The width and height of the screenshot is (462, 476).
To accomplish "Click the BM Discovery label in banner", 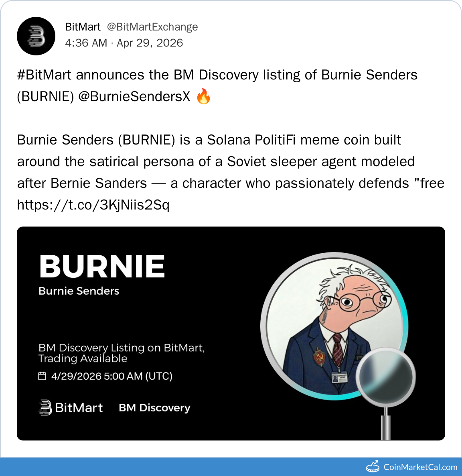I will coord(154,408).
